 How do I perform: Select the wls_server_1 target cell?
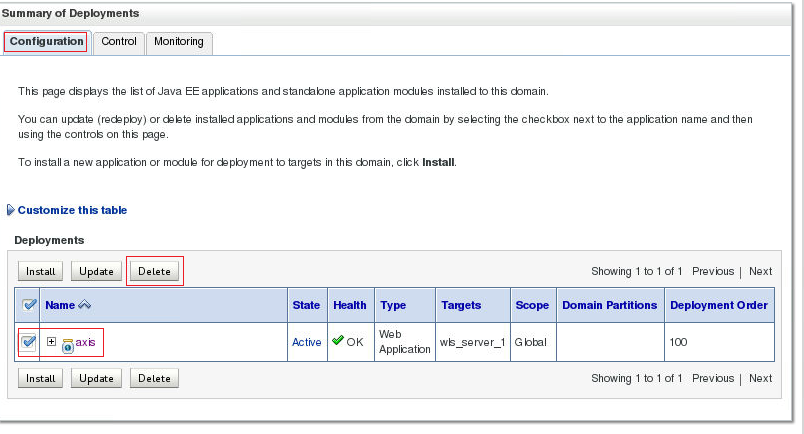point(472,342)
